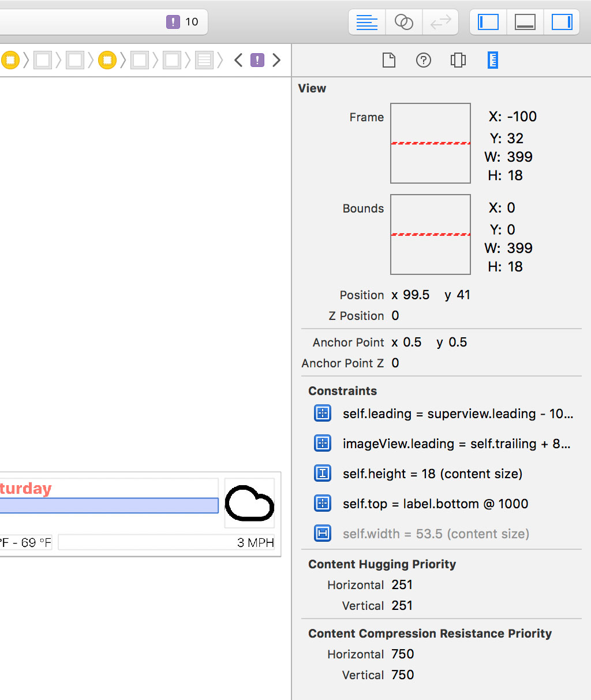Open the Quick Help inspector
The height and width of the screenshot is (700, 591).
click(x=424, y=60)
